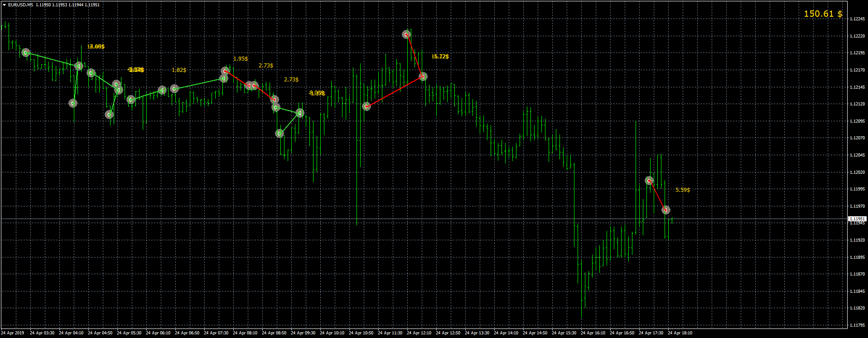Screen dimensions: 868x338
Task: Click time axis label 24 Apr 14:10
Action: point(506,333)
